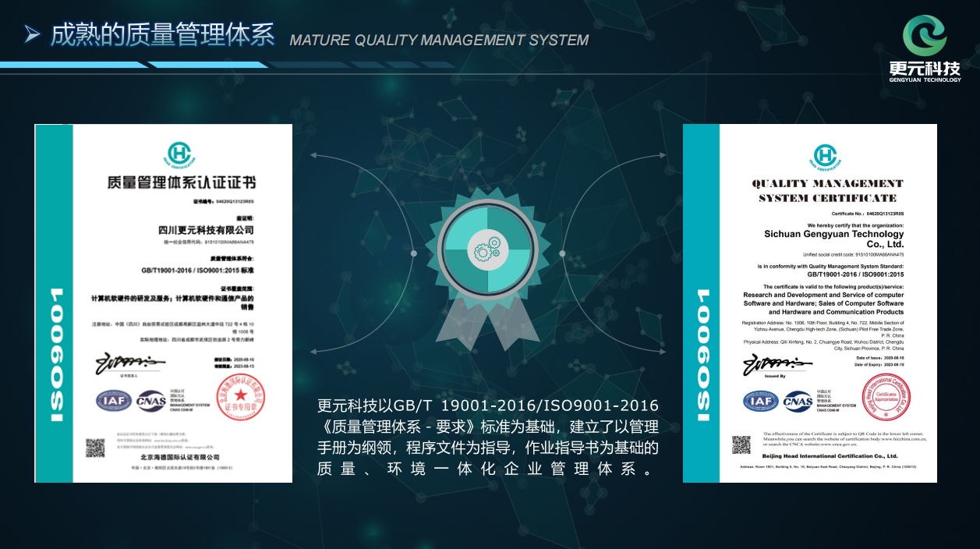Click 'MANAGEMENT SYSTEM CNAS C046-M' on English certificate
The height and width of the screenshot is (549, 980).
(x=837, y=409)
